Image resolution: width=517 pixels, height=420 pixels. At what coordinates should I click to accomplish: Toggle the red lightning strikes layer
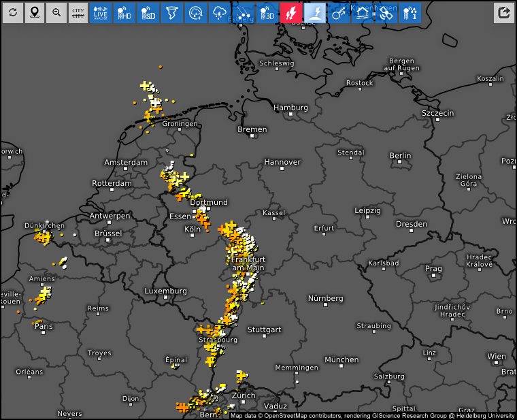pos(291,13)
